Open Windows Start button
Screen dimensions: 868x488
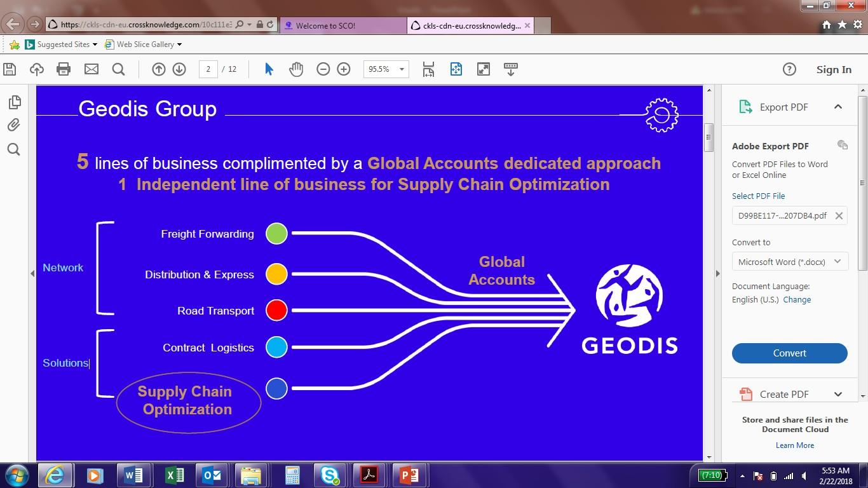(x=17, y=475)
